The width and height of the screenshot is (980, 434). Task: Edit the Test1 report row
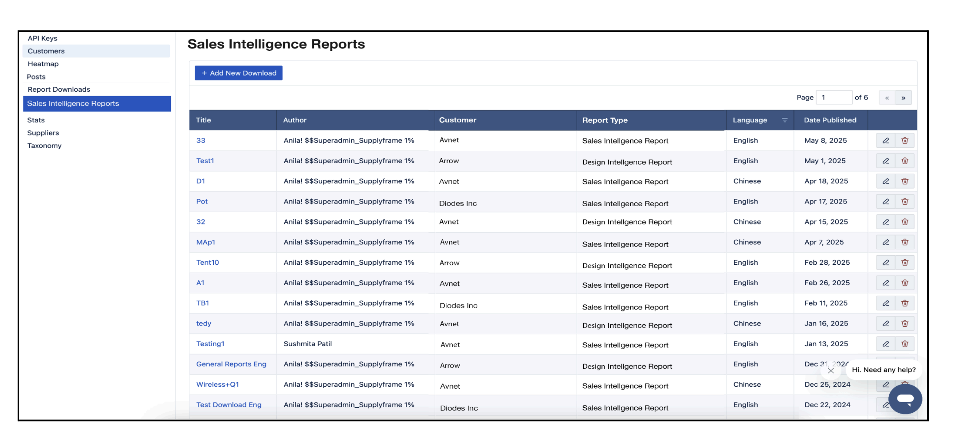[886, 161]
